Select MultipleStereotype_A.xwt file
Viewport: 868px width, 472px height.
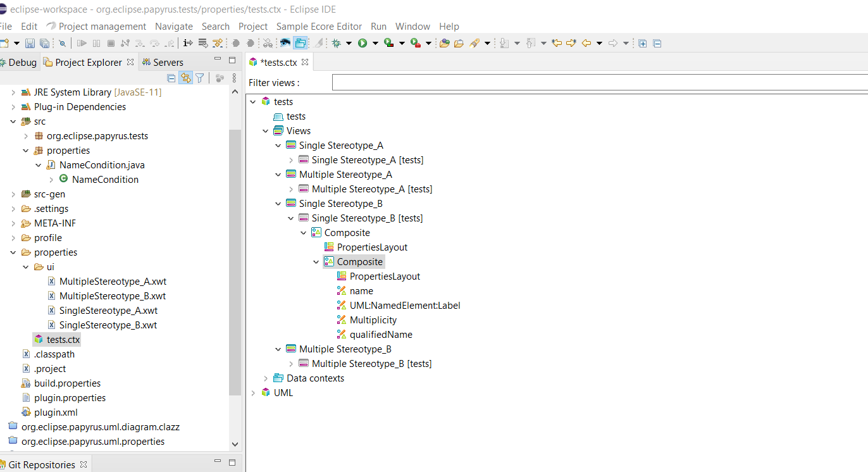pyautogui.click(x=106, y=282)
